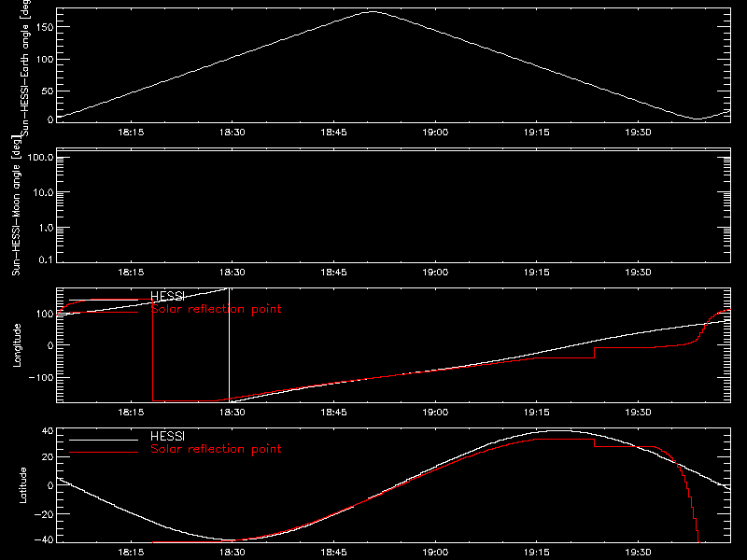This screenshot has width=747, height=560.
Task: Click 19:00 under the Moon angle plot
Action: 435,273
